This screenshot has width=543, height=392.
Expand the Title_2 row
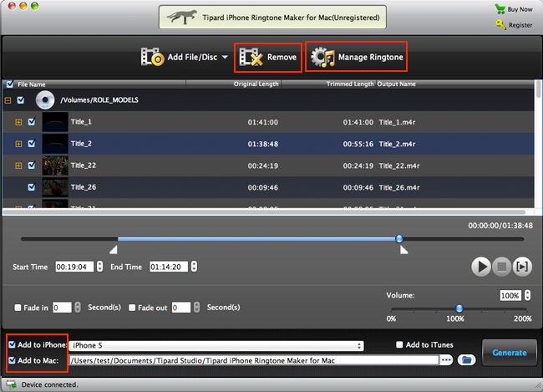pos(18,144)
